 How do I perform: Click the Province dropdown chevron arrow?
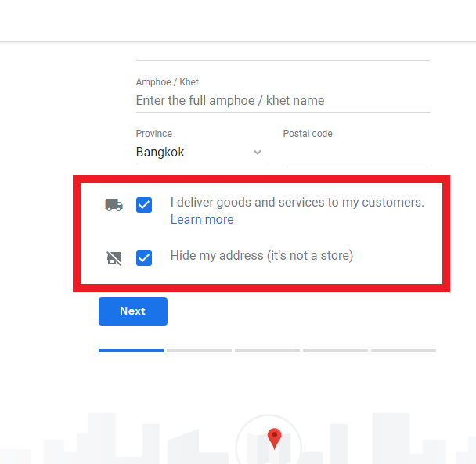click(x=258, y=153)
